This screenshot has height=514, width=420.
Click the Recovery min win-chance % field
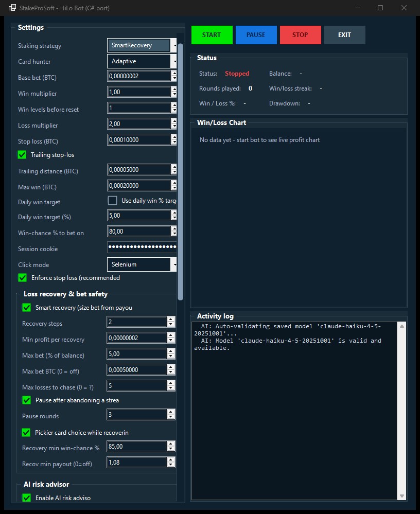tap(137, 447)
